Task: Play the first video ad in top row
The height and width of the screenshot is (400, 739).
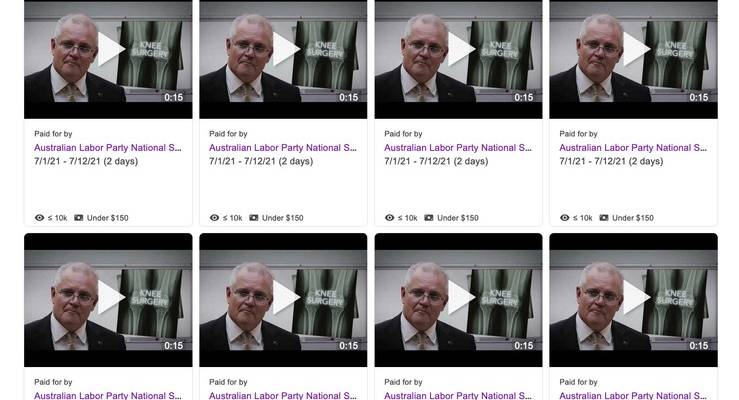Action: tap(111, 49)
